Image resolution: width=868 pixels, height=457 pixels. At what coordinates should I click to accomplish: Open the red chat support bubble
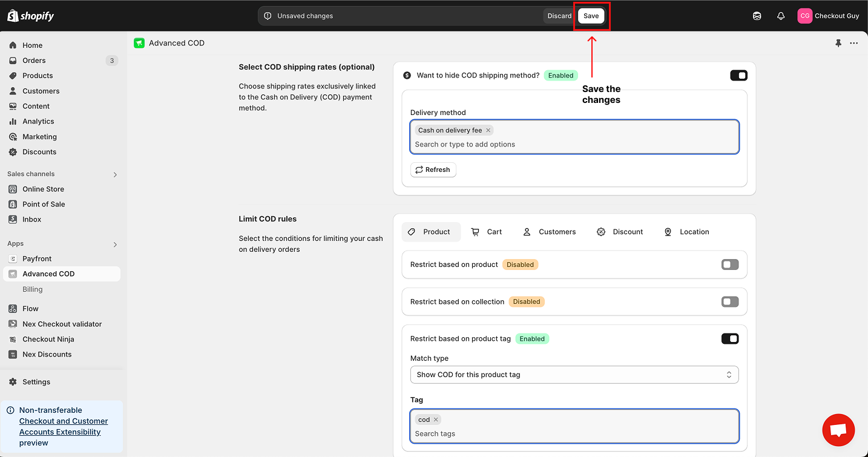click(x=838, y=430)
